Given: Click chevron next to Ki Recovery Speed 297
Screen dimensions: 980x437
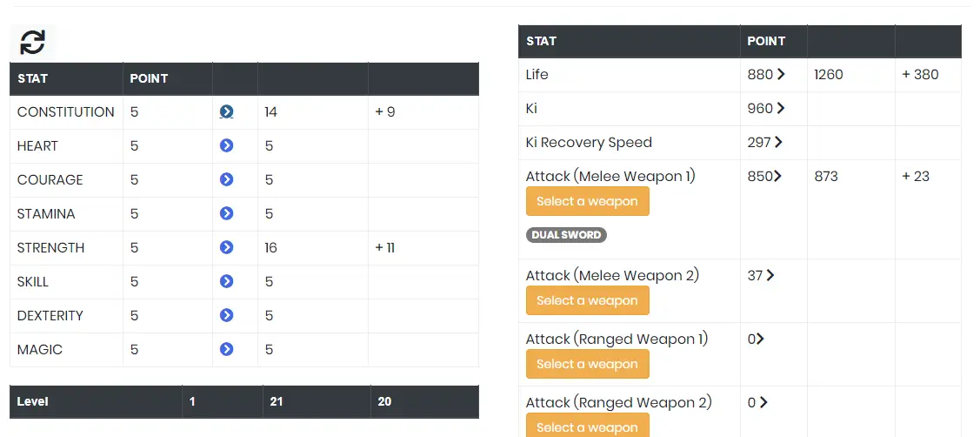Looking at the screenshot, I should coord(778,142).
